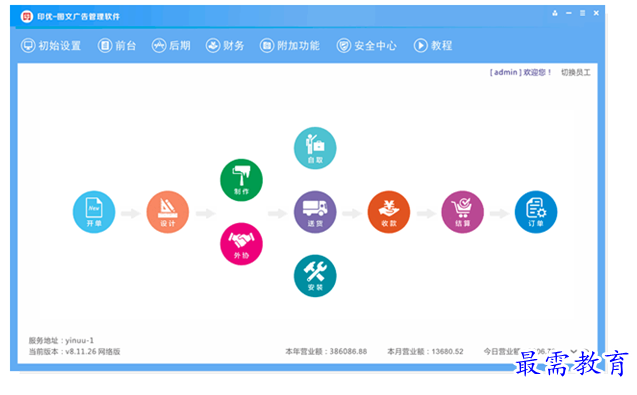Close the application window
The width and height of the screenshot is (637, 395).
click(x=596, y=13)
